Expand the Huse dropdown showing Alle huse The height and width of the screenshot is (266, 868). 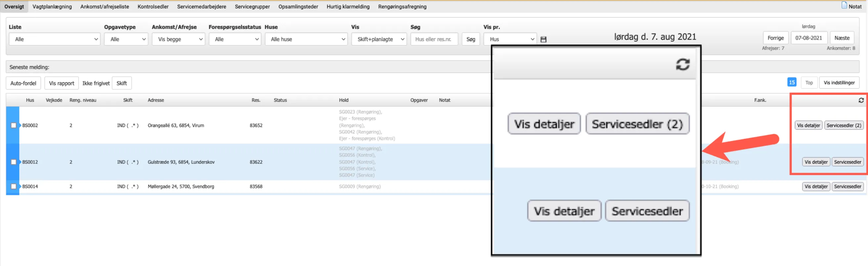coord(306,39)
